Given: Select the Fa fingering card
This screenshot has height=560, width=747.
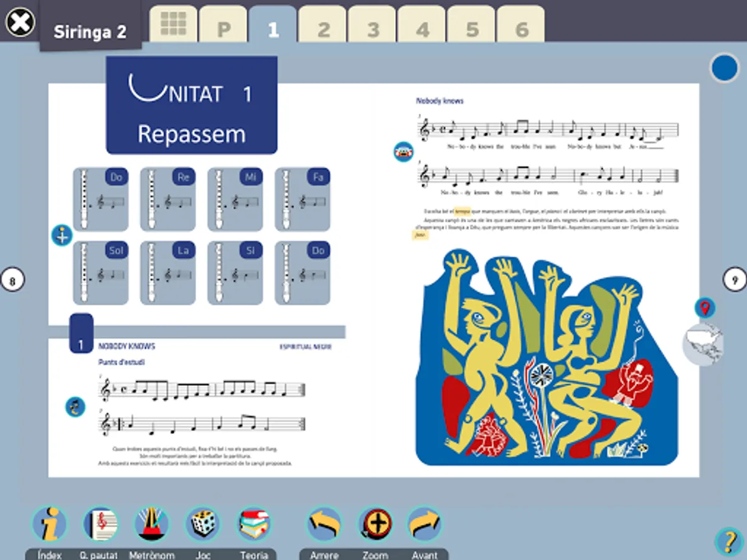Looking at the screenshot, I should point(303,199).
